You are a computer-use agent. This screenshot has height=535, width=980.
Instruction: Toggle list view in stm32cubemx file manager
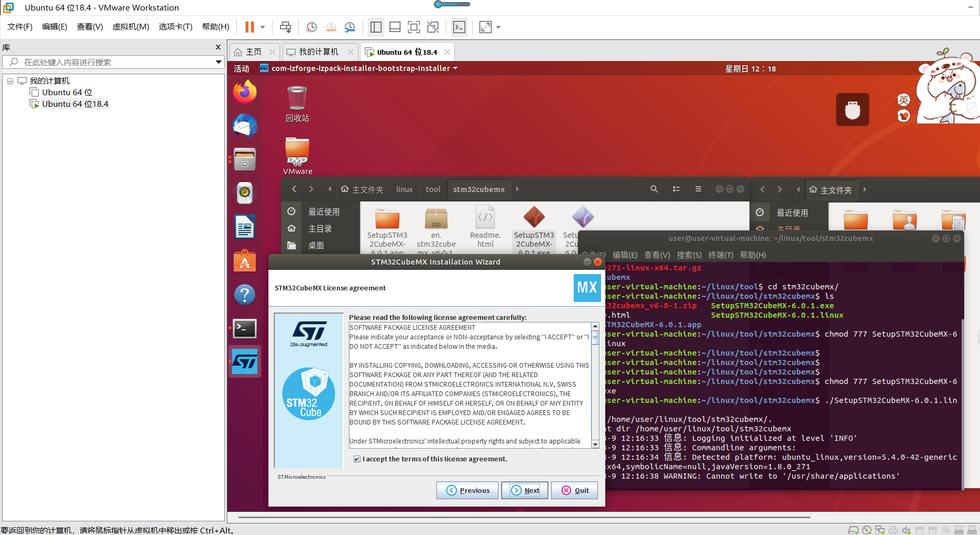[676, 189]
